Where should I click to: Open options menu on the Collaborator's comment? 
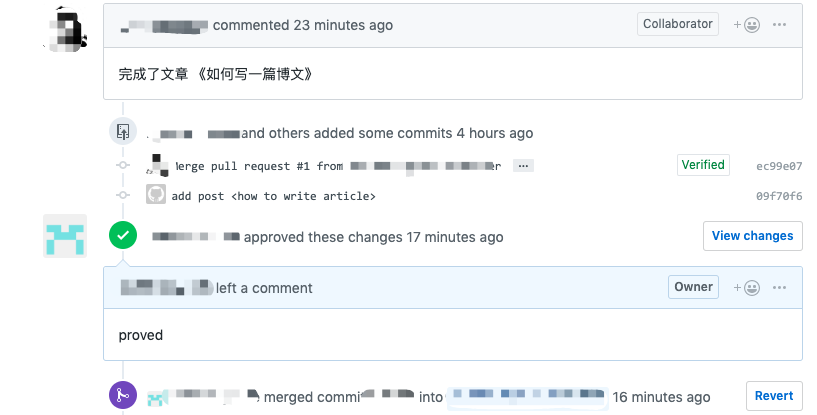780,25
